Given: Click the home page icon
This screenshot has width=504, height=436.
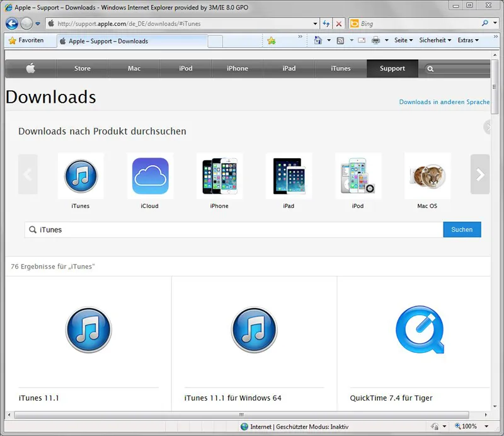Looking at the screenshot, I should click(318, 40).
